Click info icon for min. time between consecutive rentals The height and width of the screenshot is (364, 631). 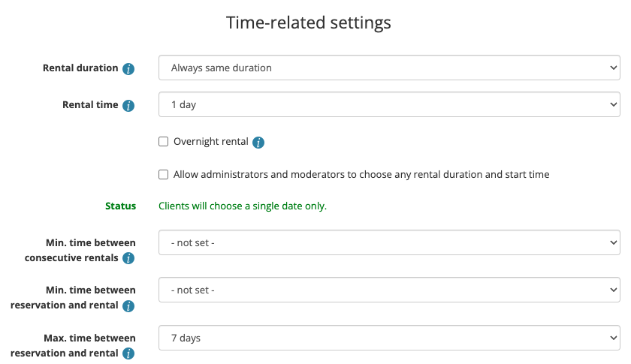tap(128, 259)
